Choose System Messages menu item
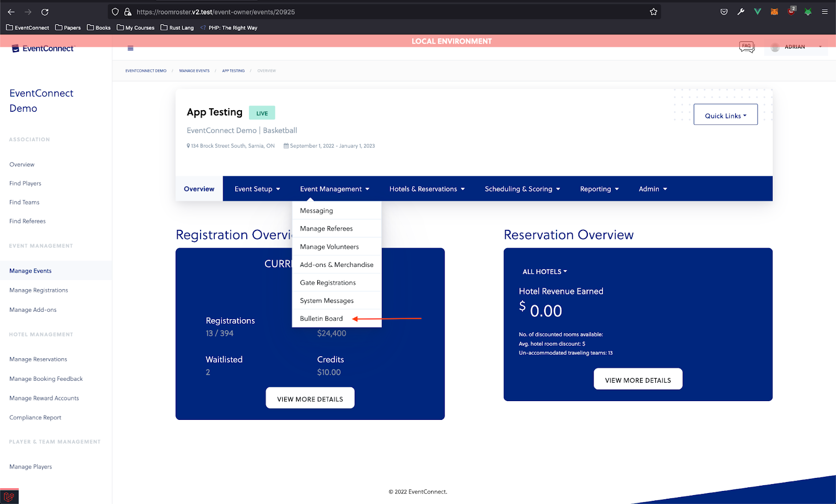836x504 pixels. point(336,301)
